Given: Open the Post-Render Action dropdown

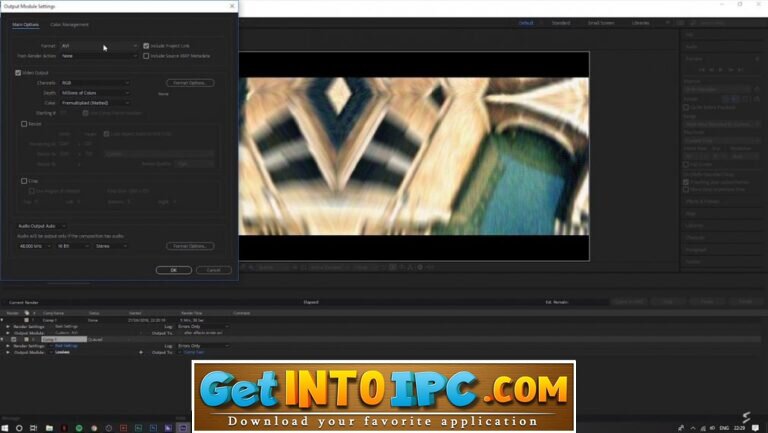Looking at the screenshot, I should tap(99, 56).
